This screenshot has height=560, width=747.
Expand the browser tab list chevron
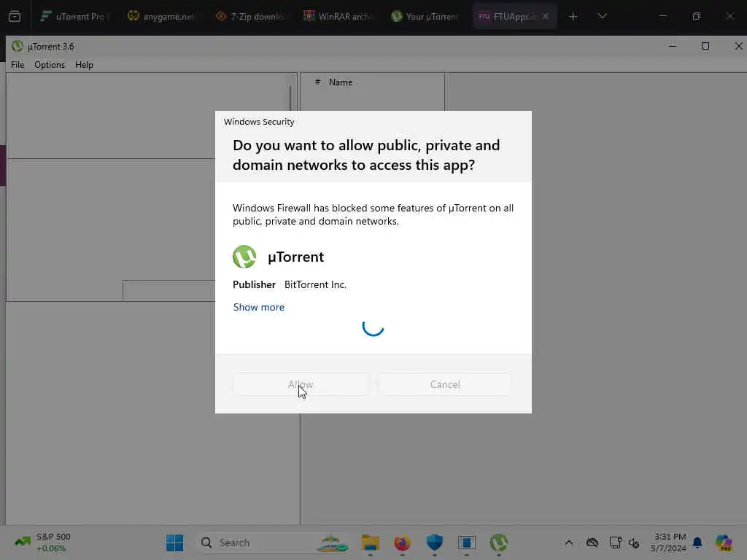602,16
